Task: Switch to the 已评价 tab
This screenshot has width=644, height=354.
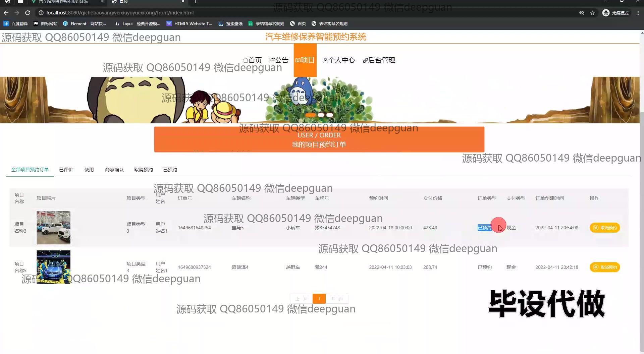Action: [66, 170]
